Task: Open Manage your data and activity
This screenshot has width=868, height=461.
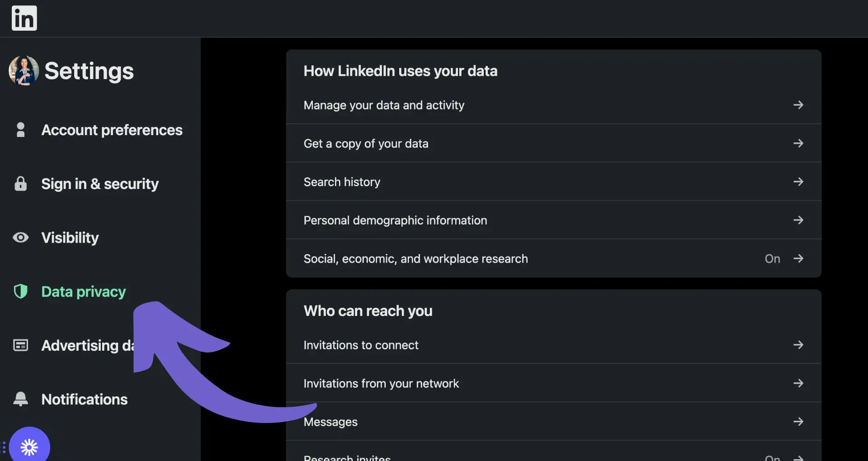Action: point(384,105)
